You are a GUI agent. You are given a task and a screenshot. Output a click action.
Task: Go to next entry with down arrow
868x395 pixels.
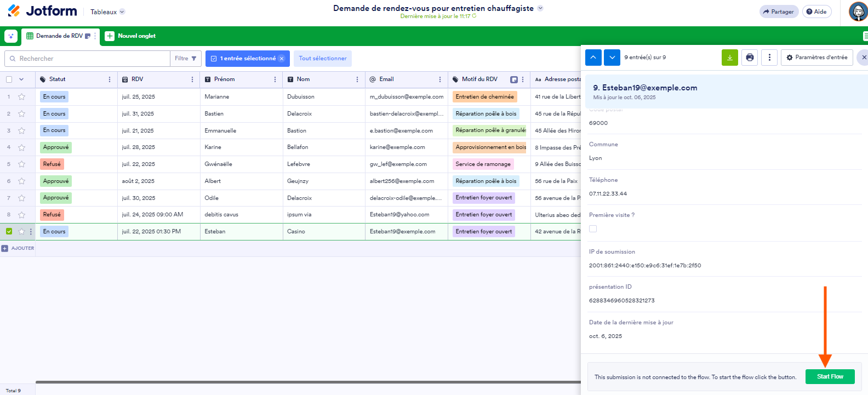[612, 58]
